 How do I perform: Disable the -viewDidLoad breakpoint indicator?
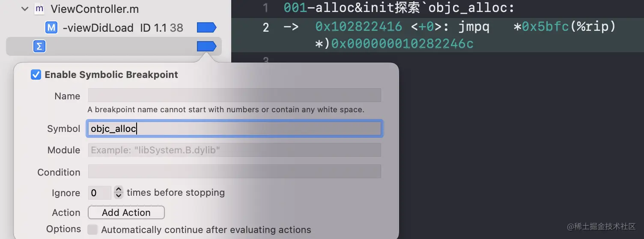[206, 28]
